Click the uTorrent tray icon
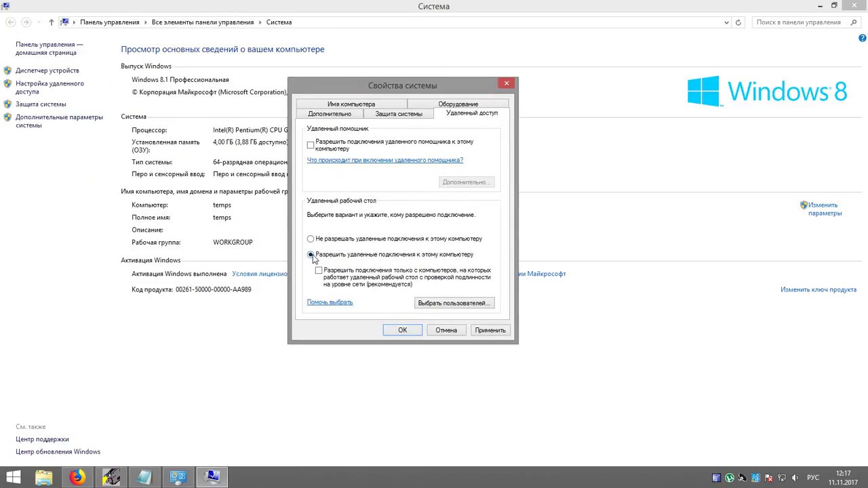Image resolution: width=868 pixels, height=488 pixels. click(x=730, y=478)
